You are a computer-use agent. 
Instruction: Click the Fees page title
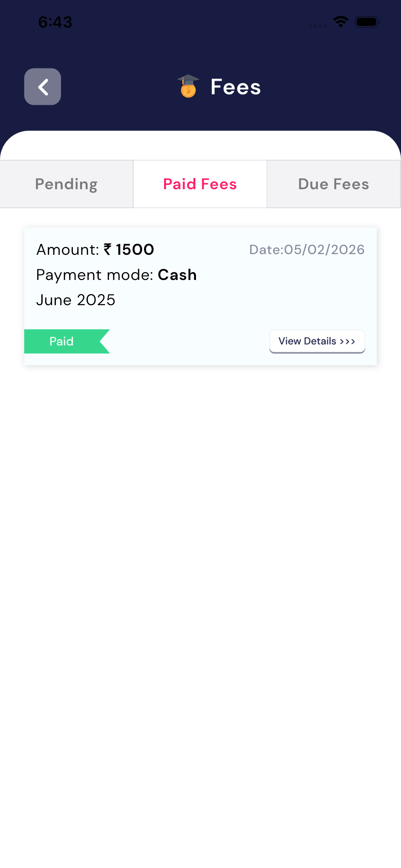pos(236,87)
